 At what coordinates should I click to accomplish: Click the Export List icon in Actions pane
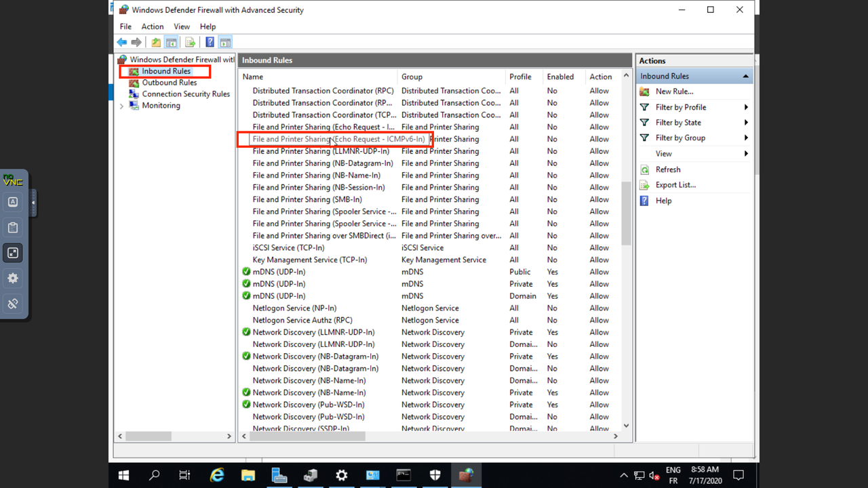[645, 185]
